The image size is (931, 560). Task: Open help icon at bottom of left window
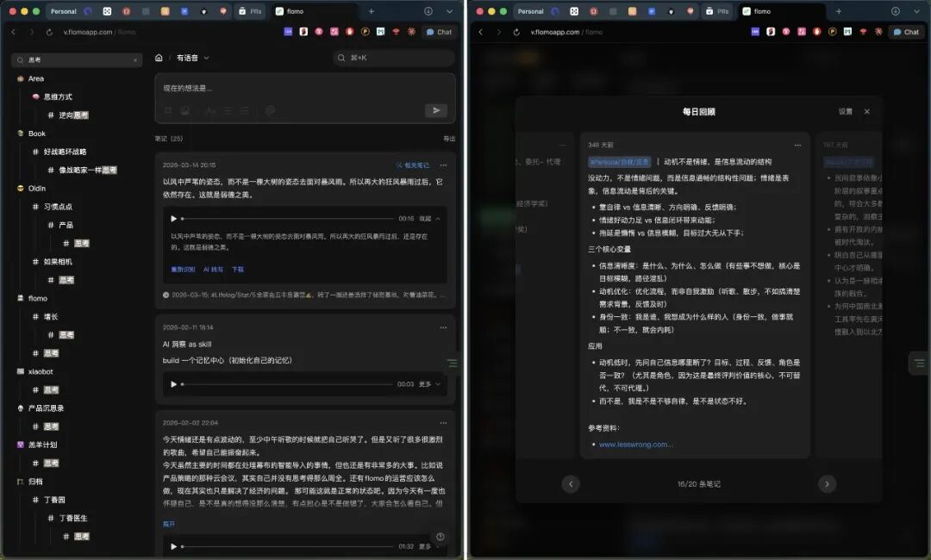click(440, 537)
